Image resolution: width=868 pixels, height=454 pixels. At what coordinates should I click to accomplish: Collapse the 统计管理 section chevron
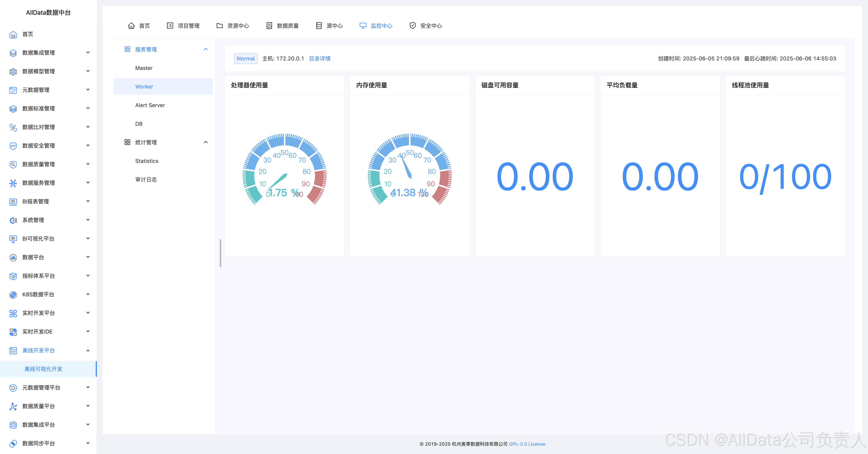[x=206, y=142]
